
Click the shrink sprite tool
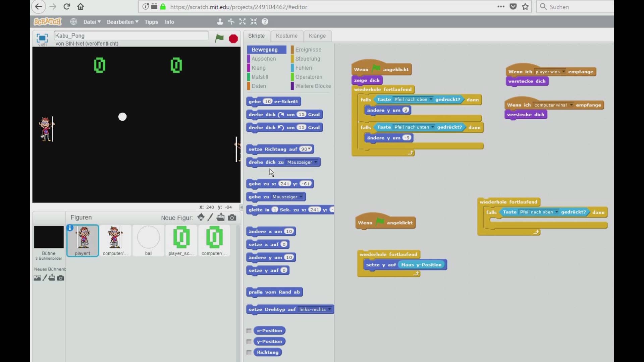[254, 21]
